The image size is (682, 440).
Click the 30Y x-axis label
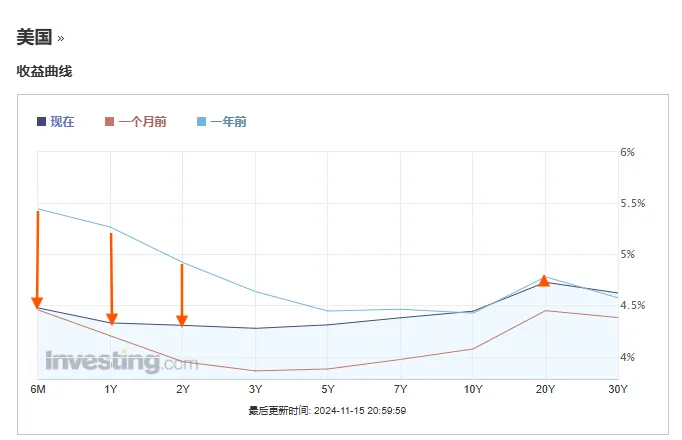[618, 389]
